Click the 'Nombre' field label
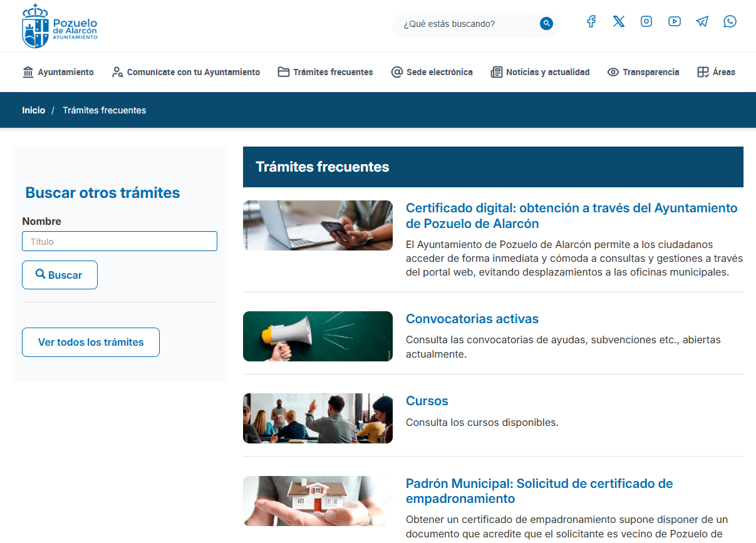Image resolution: width=756 pixels, height=543 pixels. click(x=42, y=221)
